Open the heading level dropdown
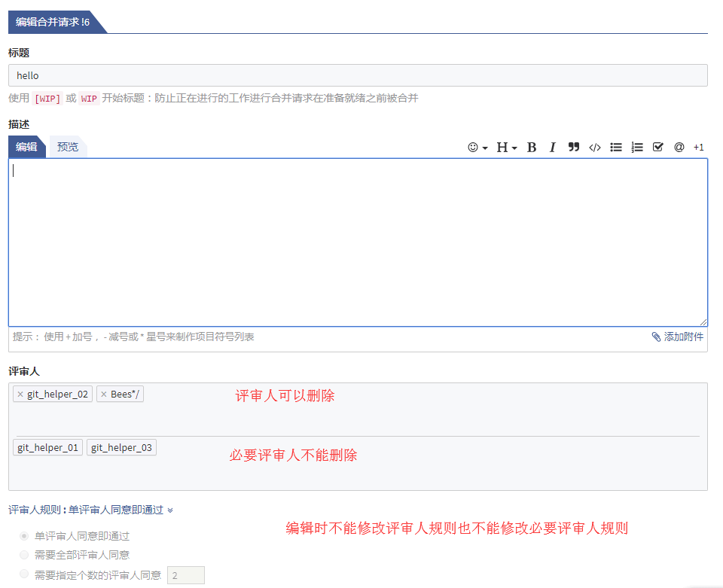This screenshot has width=723, height=588. tap(506, 148)
